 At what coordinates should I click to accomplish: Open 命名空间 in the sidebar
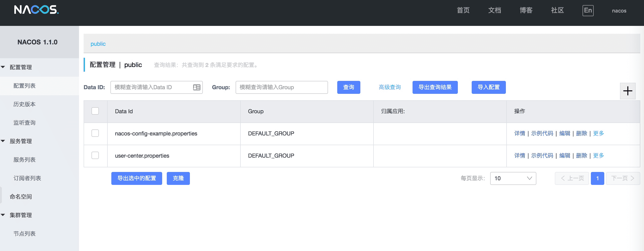21,197
